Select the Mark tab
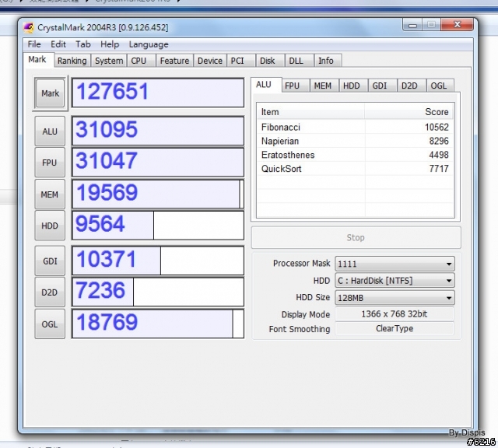 pyautogui.click(x=37, y=60)
